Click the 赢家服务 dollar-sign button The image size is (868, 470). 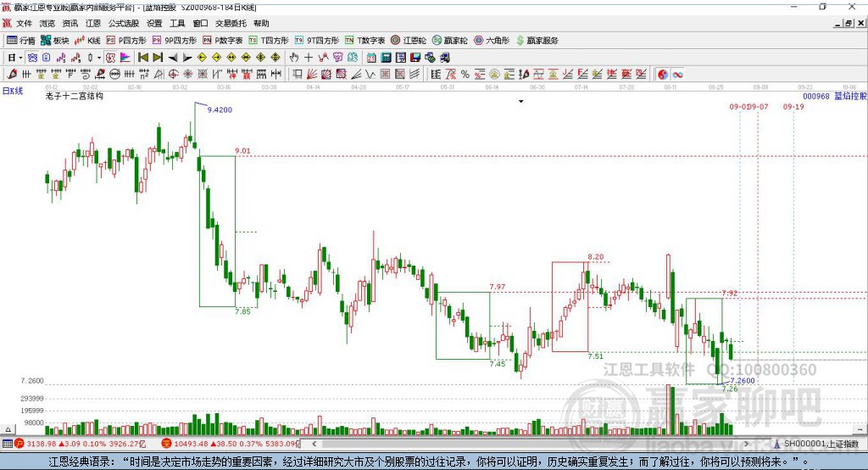point(537,41)
